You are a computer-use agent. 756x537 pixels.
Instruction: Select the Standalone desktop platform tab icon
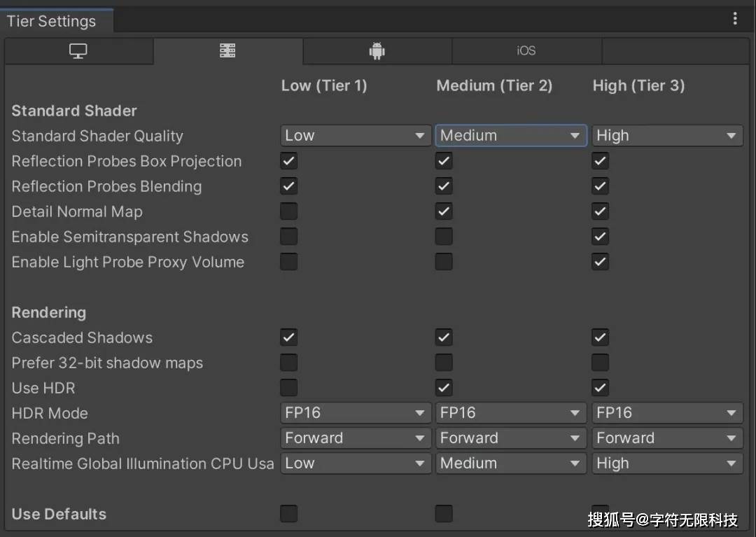(78, 50)
